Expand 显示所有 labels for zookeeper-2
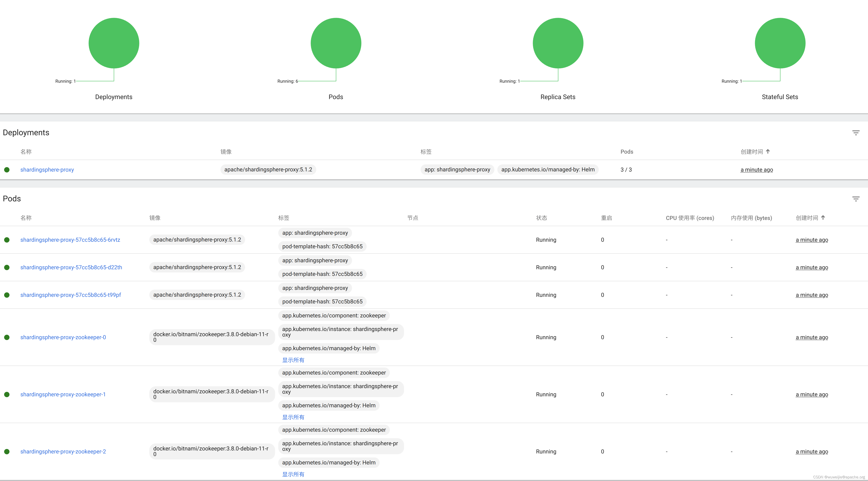The image size is (868, 481). click(x=293, y=474)
